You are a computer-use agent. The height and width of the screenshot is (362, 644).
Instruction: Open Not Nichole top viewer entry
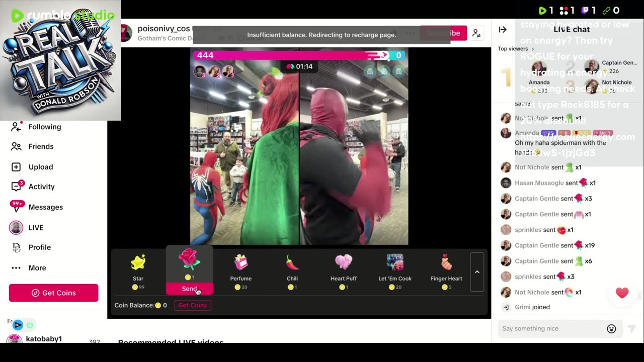coord(608,86)
